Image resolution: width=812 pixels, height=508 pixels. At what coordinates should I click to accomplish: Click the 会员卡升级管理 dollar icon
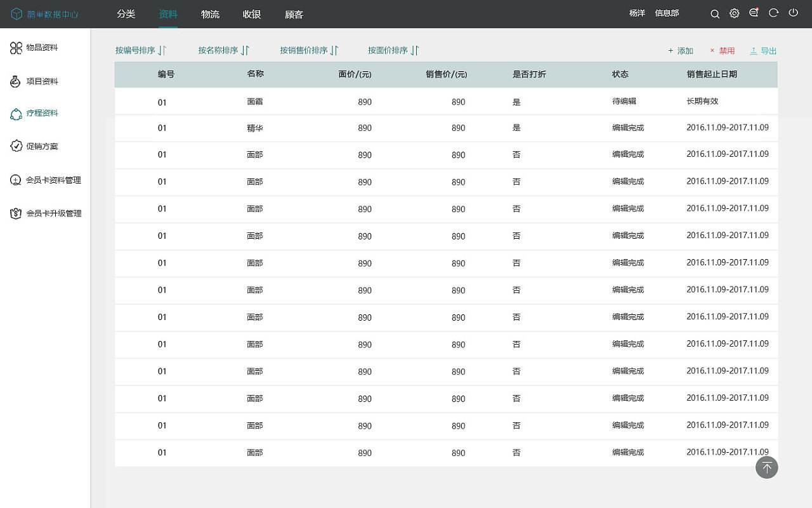point(16,213)
